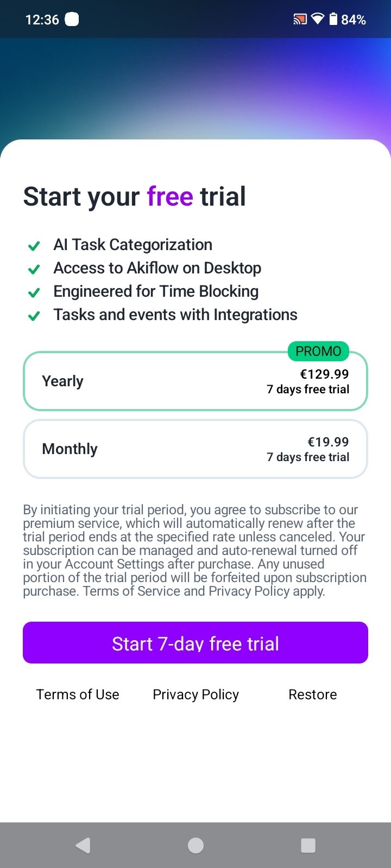
Task: Tap the battery status icon
Action: pyautogui.click(x=333, y=20)
